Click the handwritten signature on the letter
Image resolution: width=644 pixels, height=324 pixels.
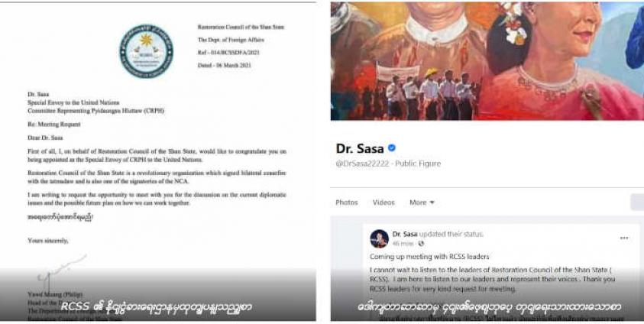(x=62, y=271)
